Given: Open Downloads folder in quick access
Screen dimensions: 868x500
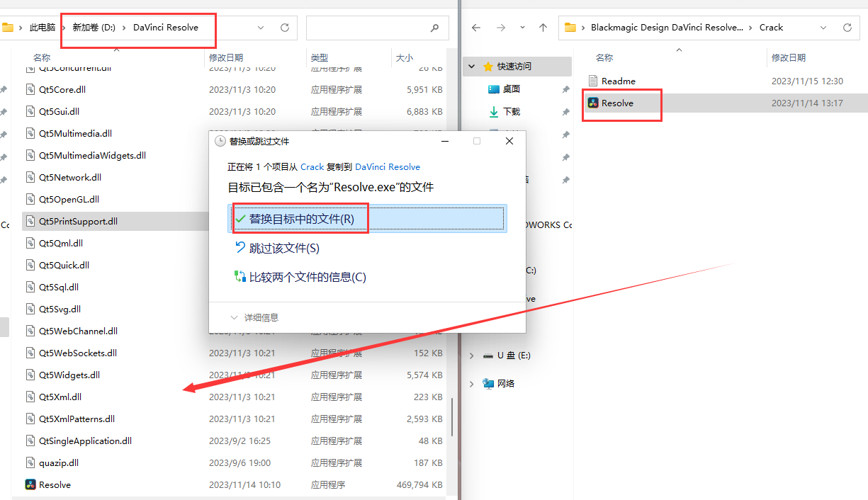Looking at the screenshot, I should click(511, 112).
